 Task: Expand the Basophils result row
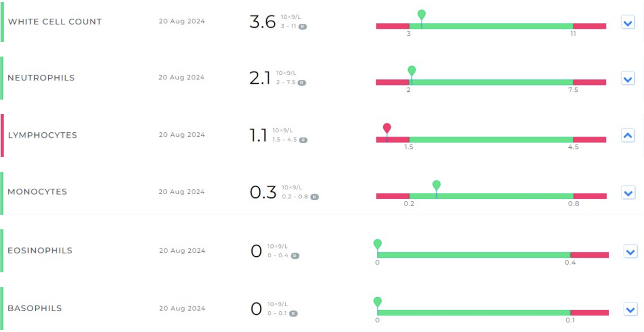click(631, 310)
